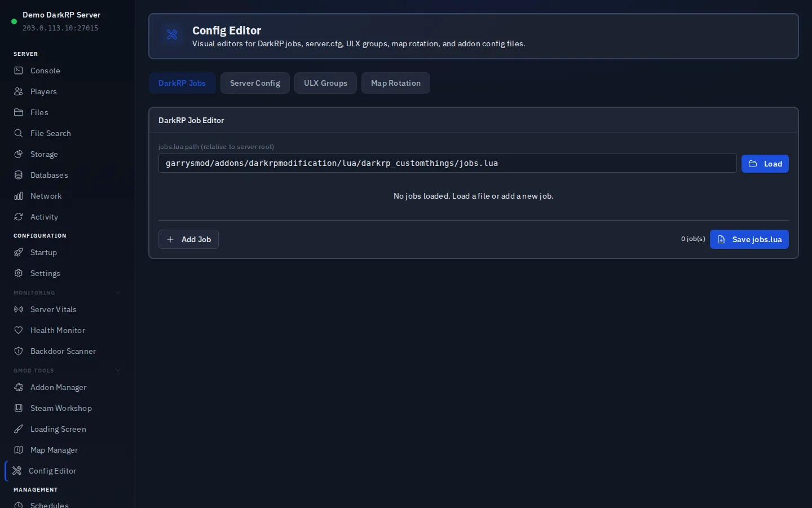Click the Settings gear icon
This screenshot has height=508, width=812.
[x=19, y=273]
